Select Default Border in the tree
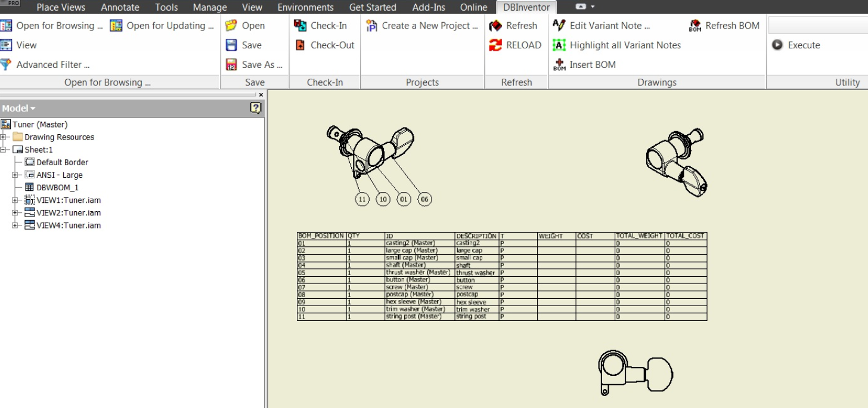868x408 pixels. pos(62,162)
